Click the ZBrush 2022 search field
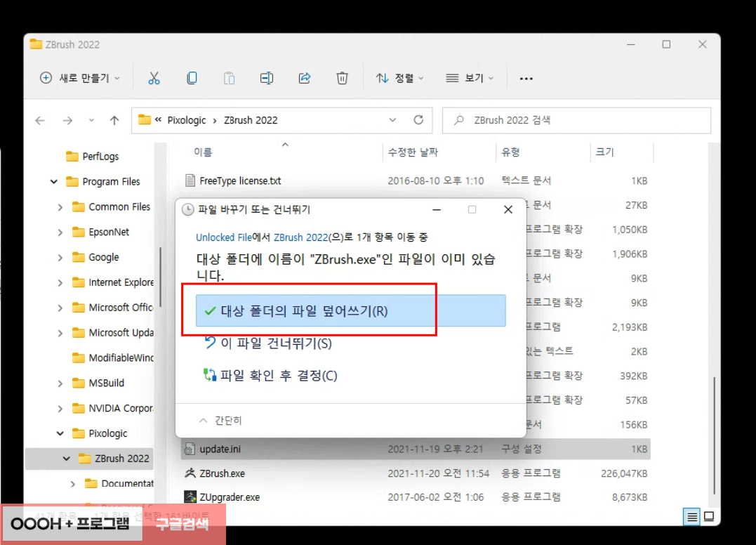This screenshot has height=545, width=756. (x=576, y=120)
